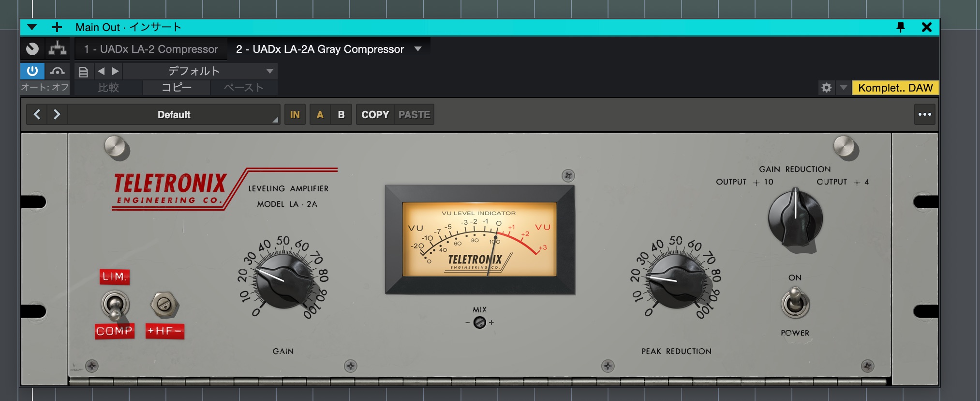Select the A setting slot
This screenshot has width=980, height=401.
(320, 114)
